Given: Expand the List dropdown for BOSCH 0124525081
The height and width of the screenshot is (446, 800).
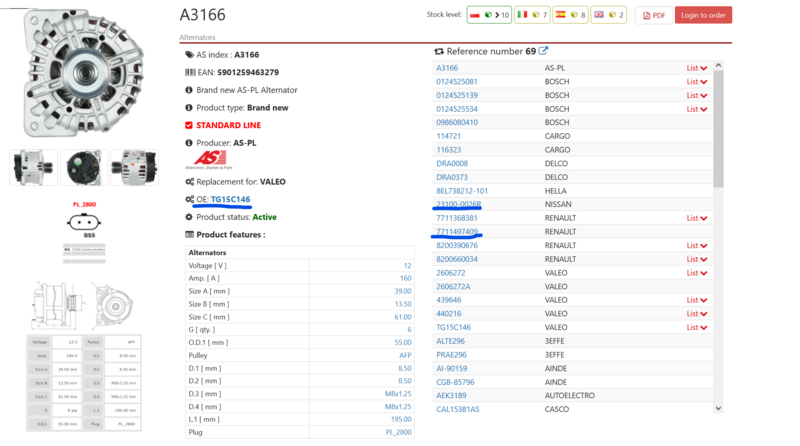Looking at the screenshot, I should click(x=696, y=82).
